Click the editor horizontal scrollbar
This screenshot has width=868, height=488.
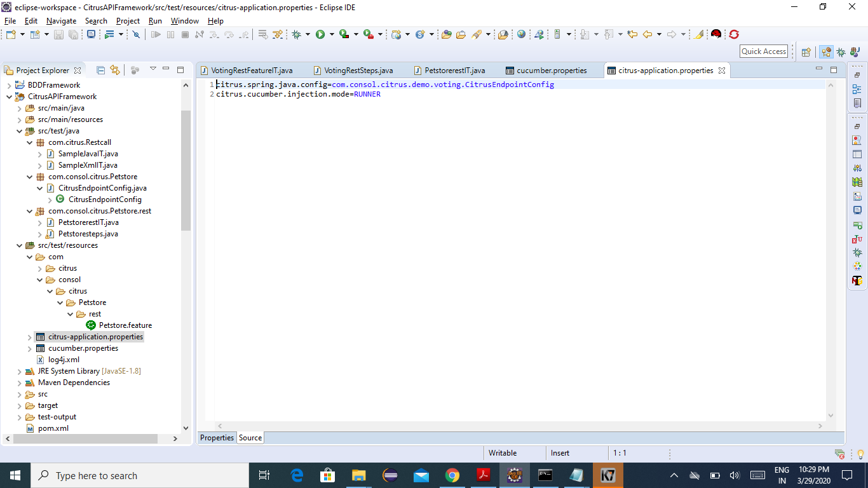coord(520,426)
